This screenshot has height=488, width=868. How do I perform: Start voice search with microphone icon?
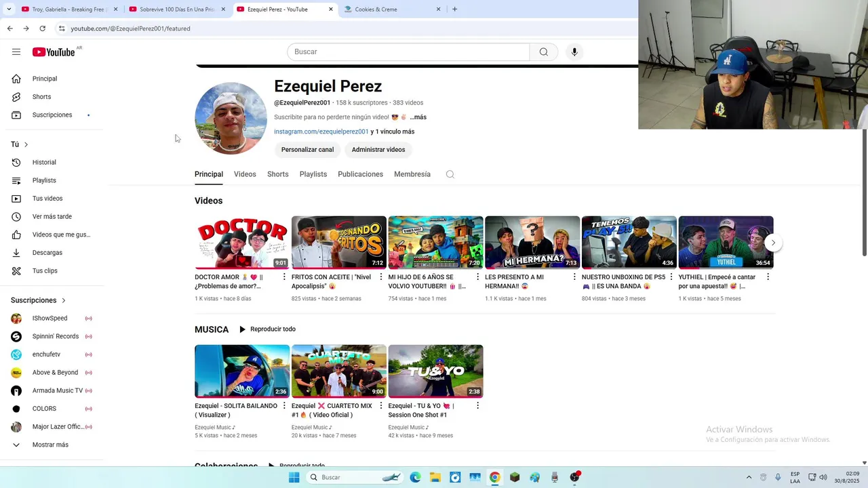(x=574, y=52)
